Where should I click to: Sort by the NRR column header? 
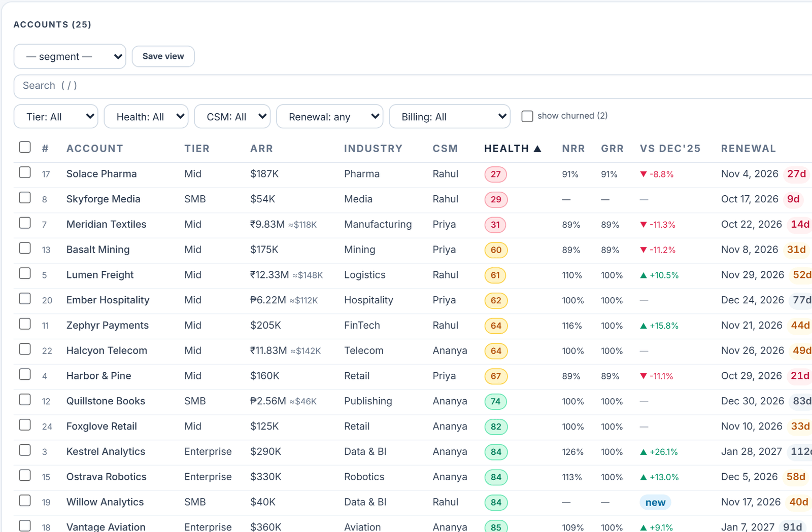coord(573,149)
